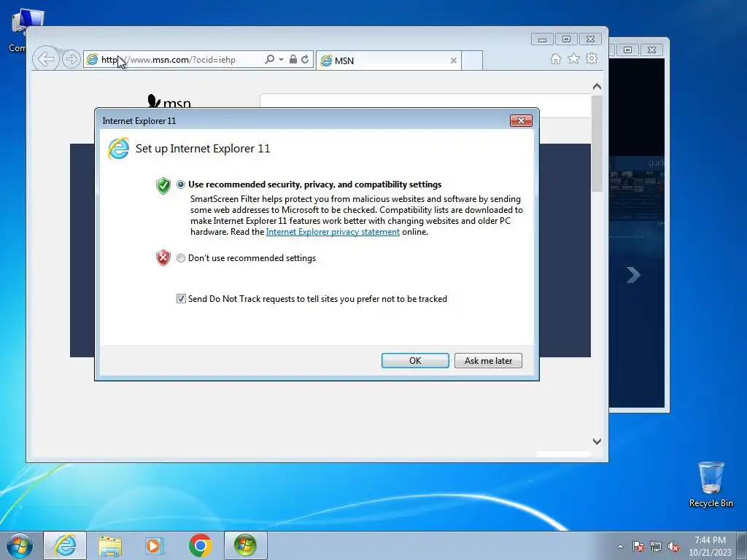
Task: Click the page scrollbar down arrow
Action: tap(597, 441)
